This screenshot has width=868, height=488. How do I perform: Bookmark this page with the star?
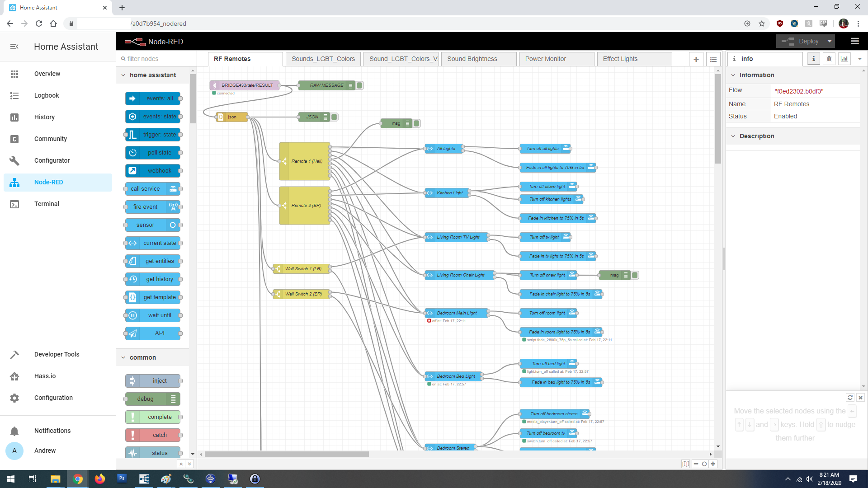click(762, 23)
